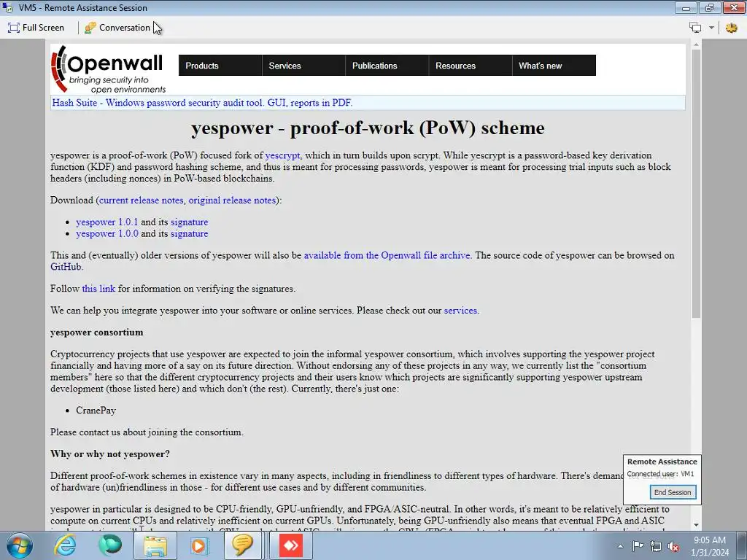The image size is (747, 560).
Task: Open the What's new menu
Action: point(554,65)
